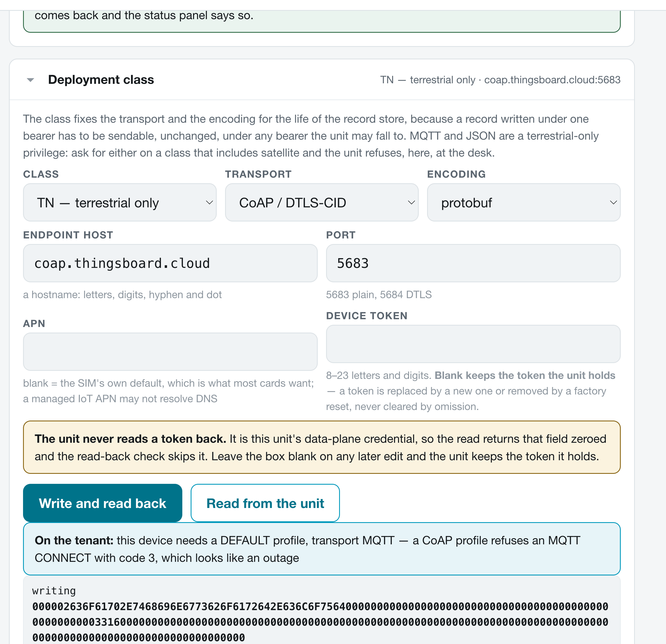The height and width of the screenshot is (644, 666).
Task: Click the Read from the unit button
Action: [x=265, y=503]
